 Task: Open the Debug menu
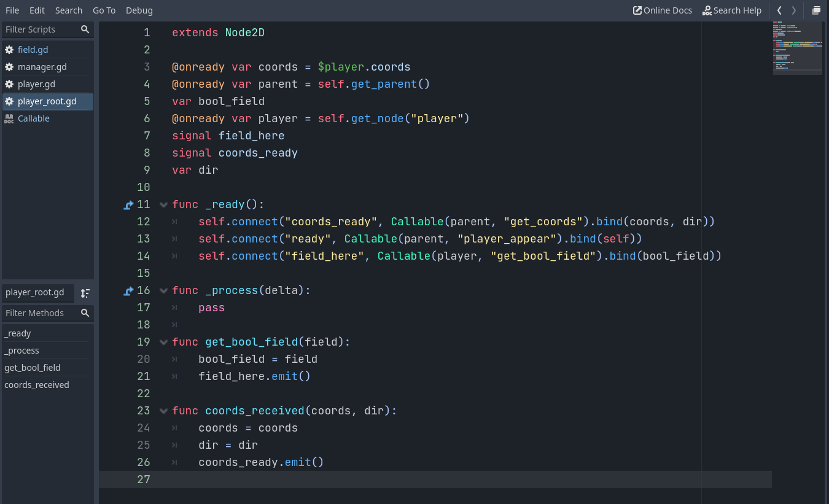[x=139, y=10]
